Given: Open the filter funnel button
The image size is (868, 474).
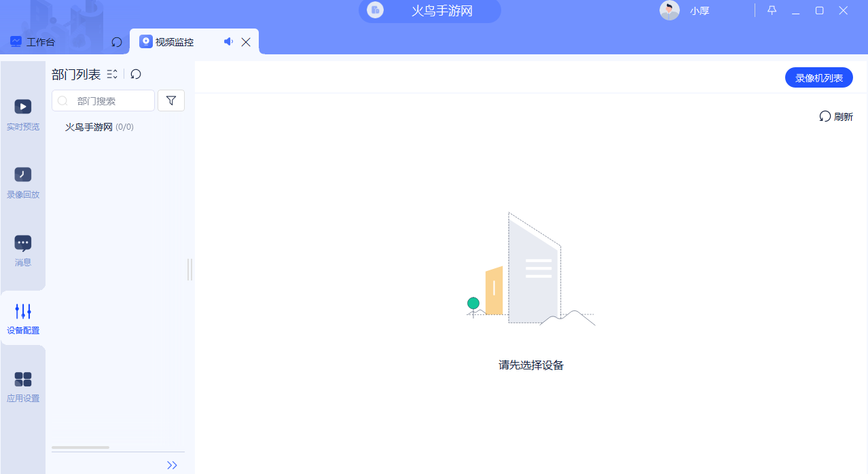Looking at the screenshot, I should 171,101.
